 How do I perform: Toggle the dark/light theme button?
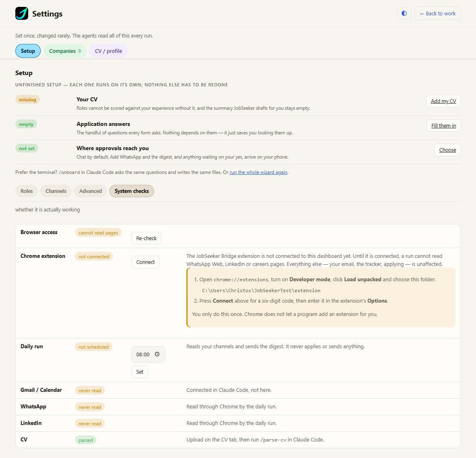[x=404, y=13]
